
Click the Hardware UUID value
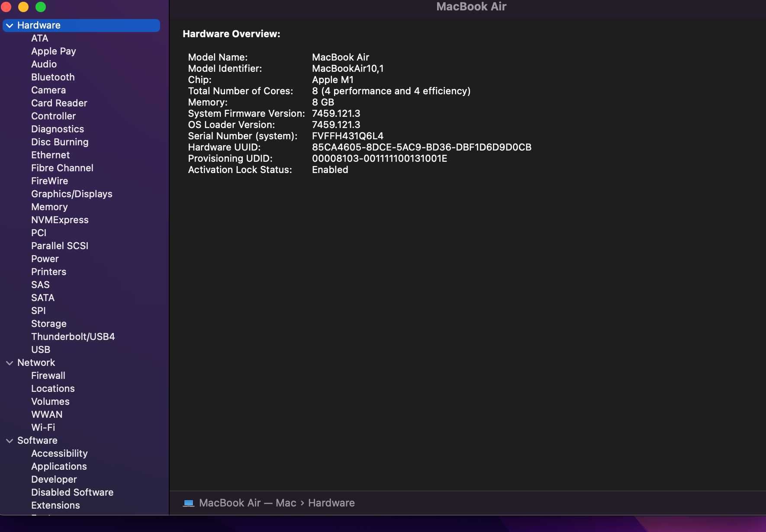point(422,147)
